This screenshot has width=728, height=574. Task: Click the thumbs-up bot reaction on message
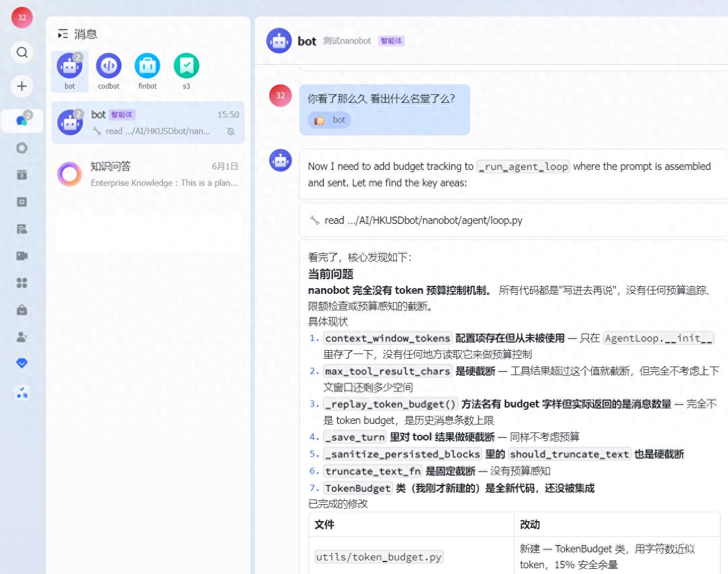tap(329, 120)
